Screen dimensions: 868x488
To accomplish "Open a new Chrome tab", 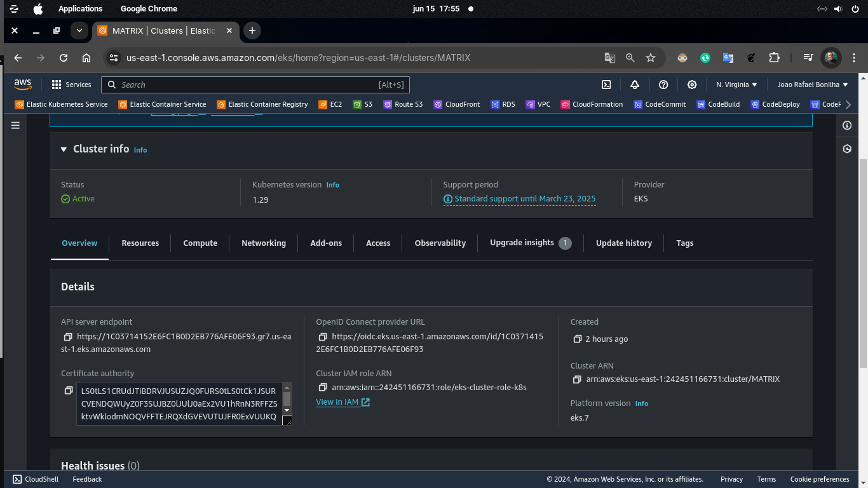I will tap(252, 30).
